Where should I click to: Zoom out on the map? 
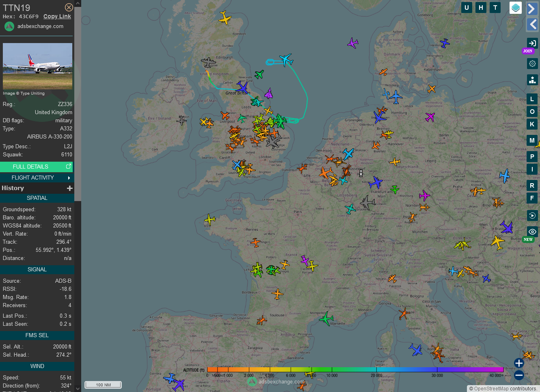click(519, 375)
